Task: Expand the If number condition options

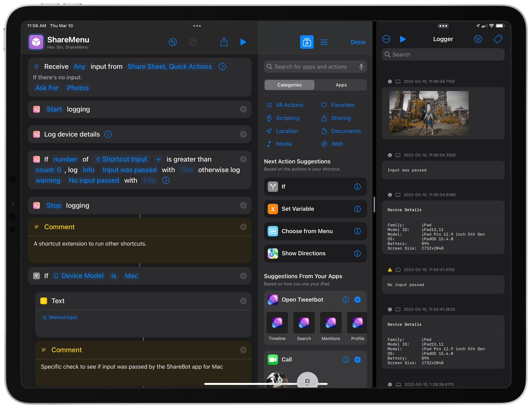Action: [166, 180]
